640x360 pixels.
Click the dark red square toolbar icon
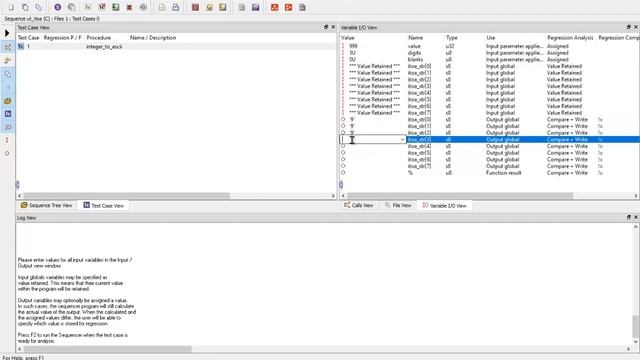(196, 7)
